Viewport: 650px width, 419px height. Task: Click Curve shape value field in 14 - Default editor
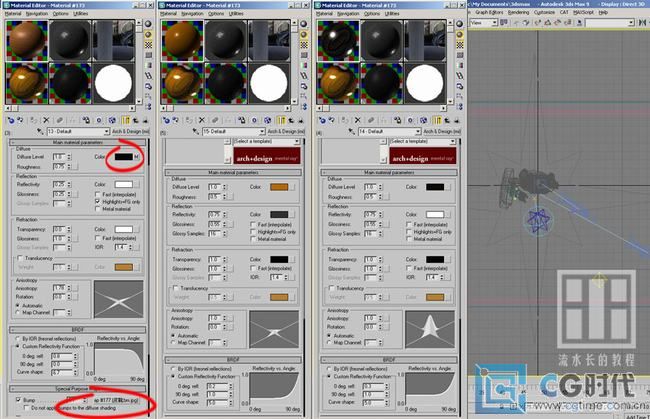373,402
